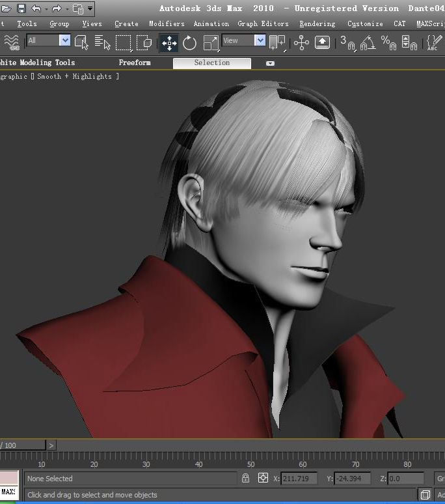Toggle the Spinner Snap button
The width and height of the screenshot is (445, 504).
point(409,43)
